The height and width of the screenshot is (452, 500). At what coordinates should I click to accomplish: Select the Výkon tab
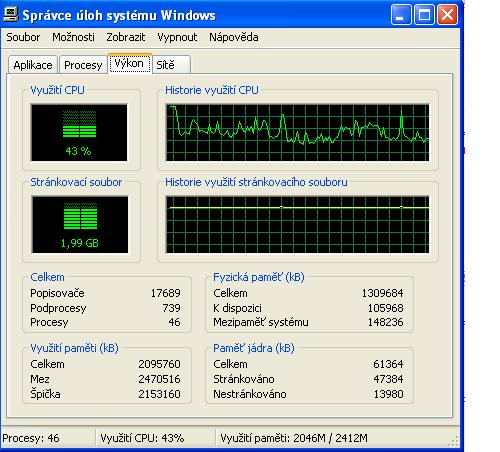pos(129,63)
